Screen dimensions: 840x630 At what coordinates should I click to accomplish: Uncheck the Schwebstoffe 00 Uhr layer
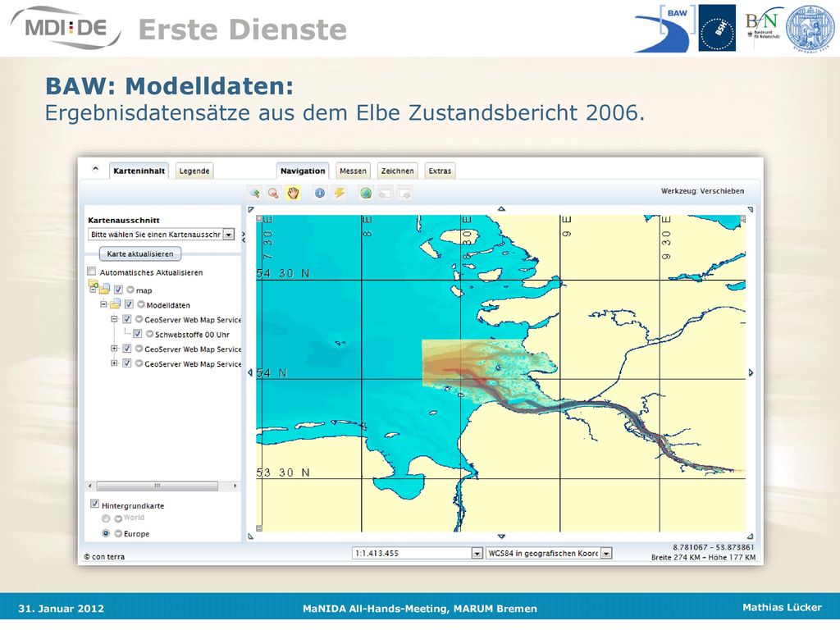click(x=138, y=334)
